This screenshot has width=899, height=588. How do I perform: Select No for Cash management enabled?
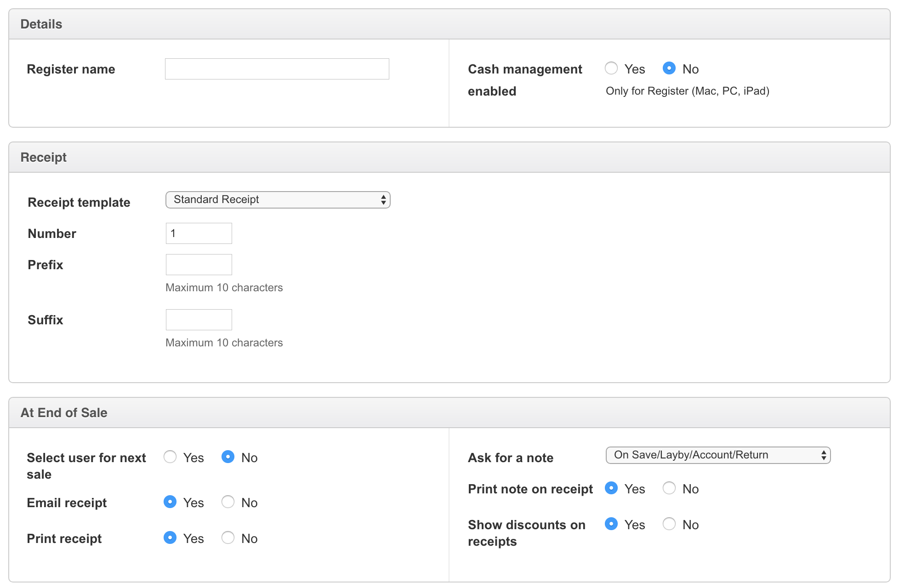669,68
